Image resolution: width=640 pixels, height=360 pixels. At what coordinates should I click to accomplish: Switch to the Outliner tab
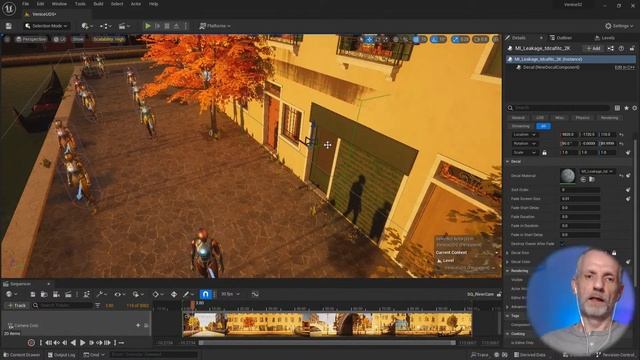point(564,38)
